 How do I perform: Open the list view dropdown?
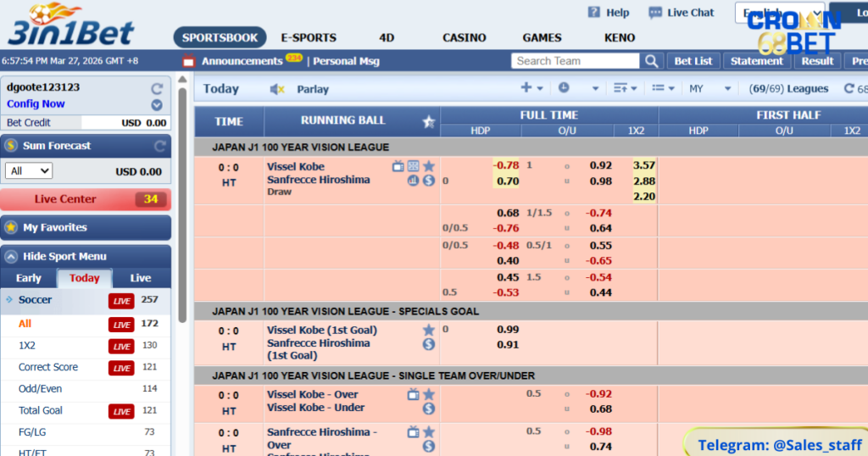(663, 88)
